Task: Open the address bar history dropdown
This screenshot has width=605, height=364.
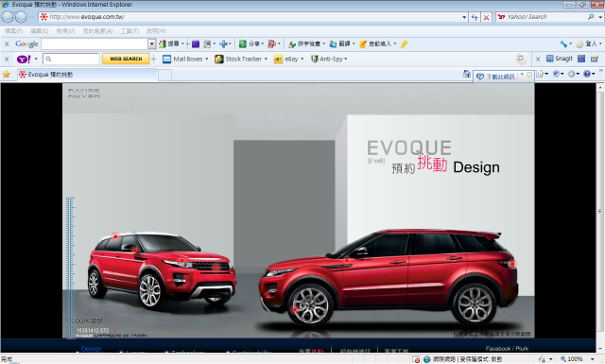Action: (464, 17)
